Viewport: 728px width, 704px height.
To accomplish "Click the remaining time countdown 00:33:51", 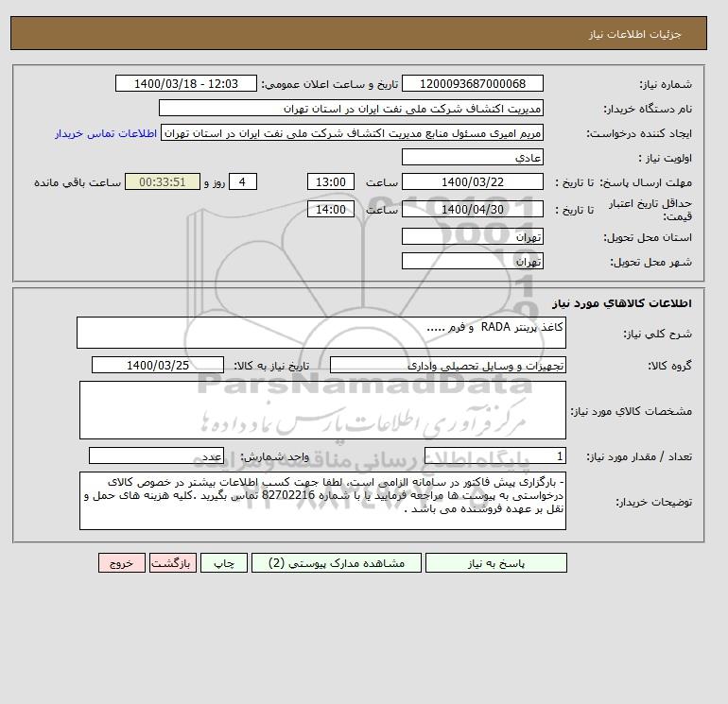I will (163, 182).
